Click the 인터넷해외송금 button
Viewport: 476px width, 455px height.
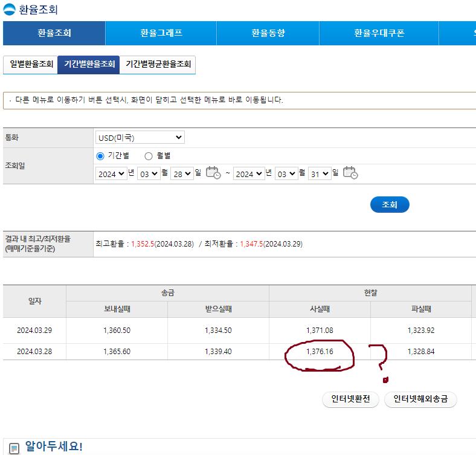[x=420, y=399]
